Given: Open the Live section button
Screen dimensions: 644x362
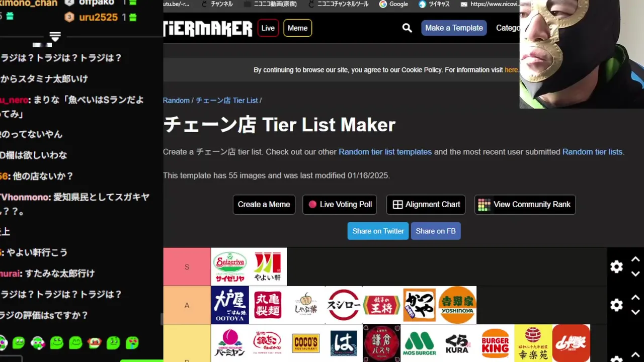Looking at the screenshot, I should 268,28.
